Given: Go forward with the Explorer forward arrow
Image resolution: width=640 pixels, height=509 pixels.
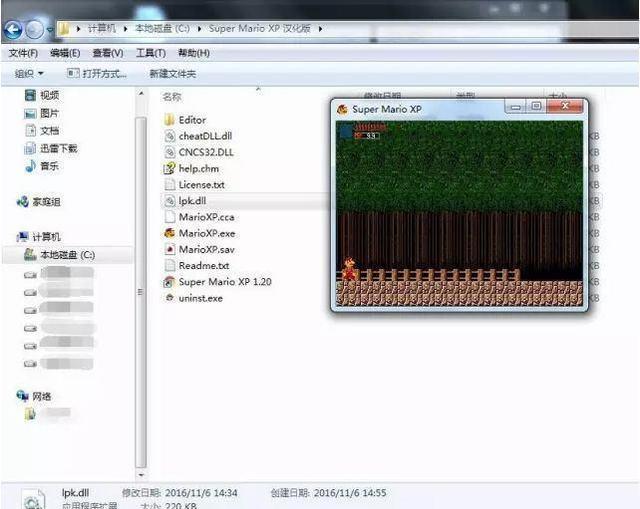Looking at the screenshot, I should click(35, 30).
